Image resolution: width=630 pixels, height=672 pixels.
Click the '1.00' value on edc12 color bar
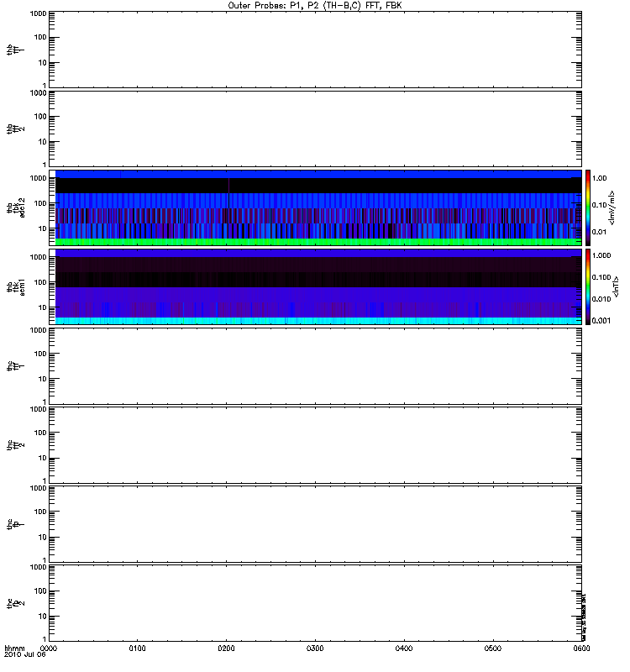(x=599, y=178)
